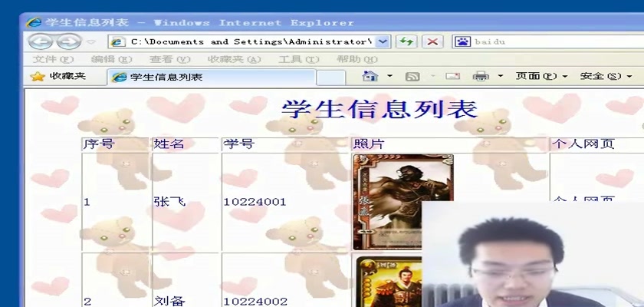Click the 收藏夹 favorites star button
Viewport: 644px width, 307px height.
58,76
